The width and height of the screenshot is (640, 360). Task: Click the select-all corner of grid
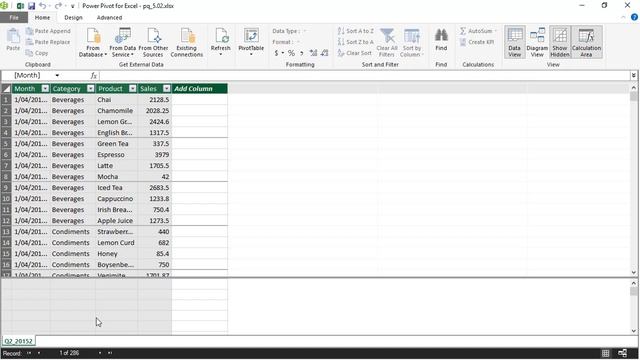coord(6,89)
